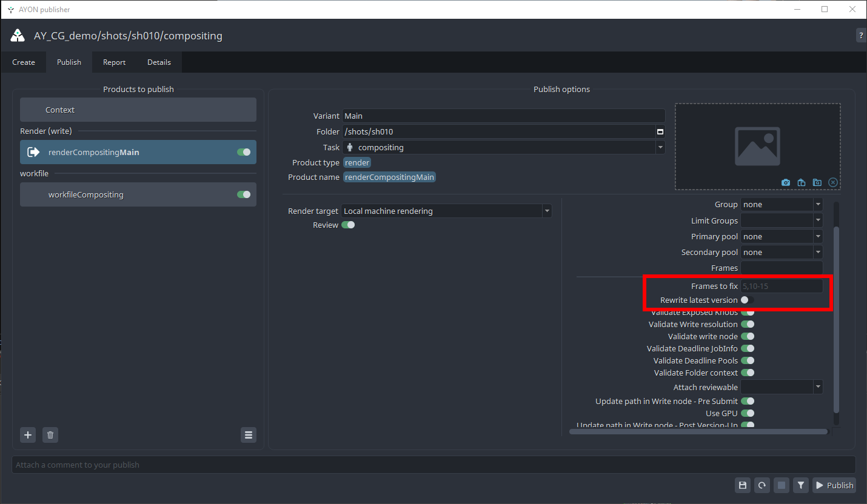The image size is (867, 504).
Task: Expand the Limit Groups dropdown
Action: pos(782,220)
